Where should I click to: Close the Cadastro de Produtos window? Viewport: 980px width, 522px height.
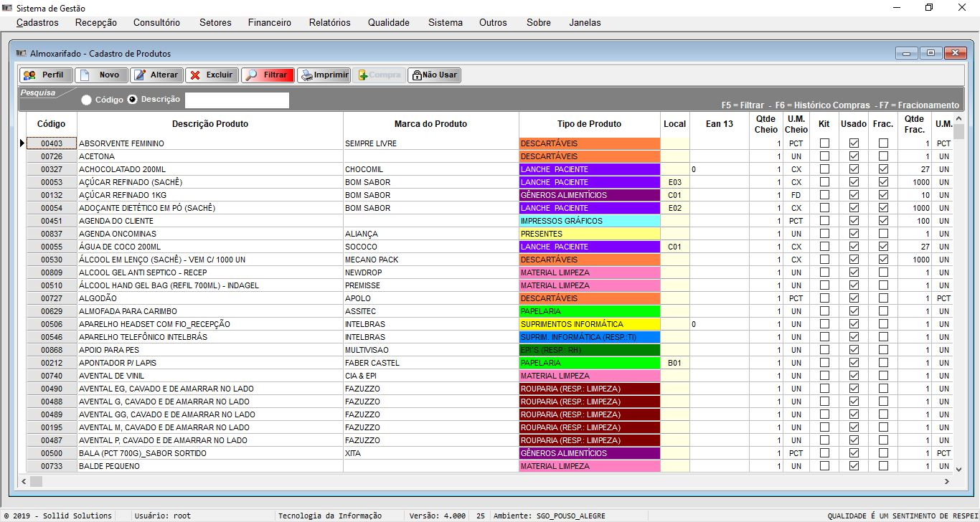pyautogui.click(x=955, y=53)
